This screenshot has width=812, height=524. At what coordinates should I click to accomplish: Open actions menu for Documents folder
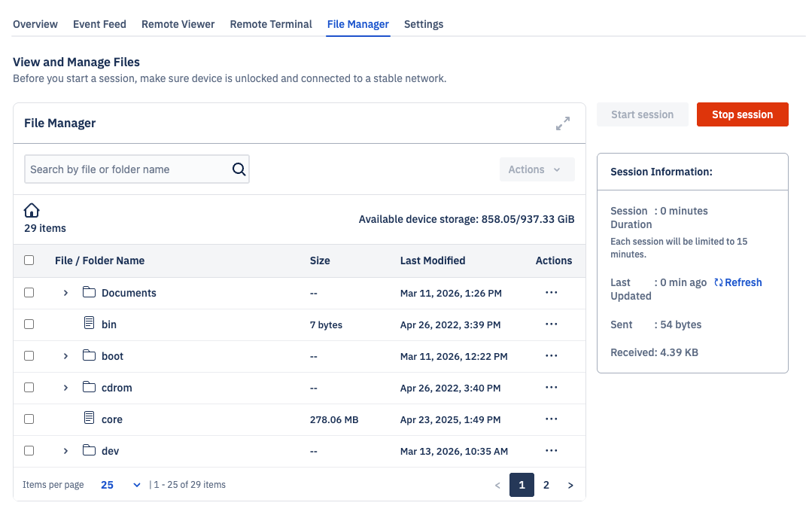click(551, 293)
